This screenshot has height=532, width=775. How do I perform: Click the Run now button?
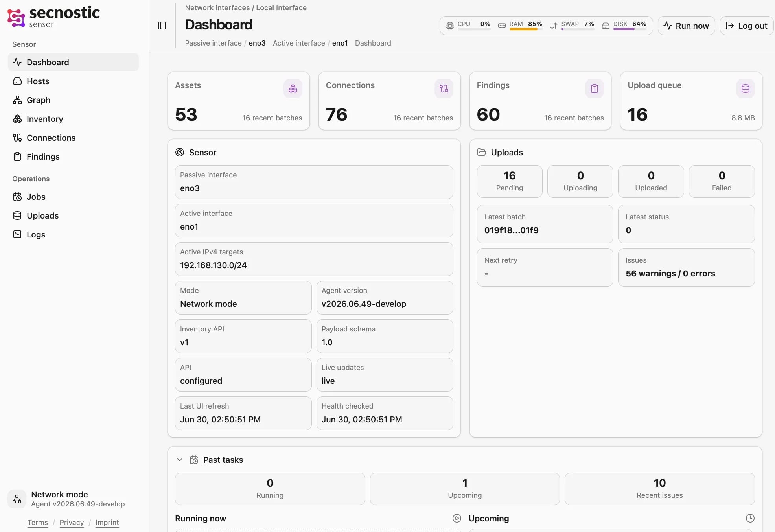pos(686,26)
